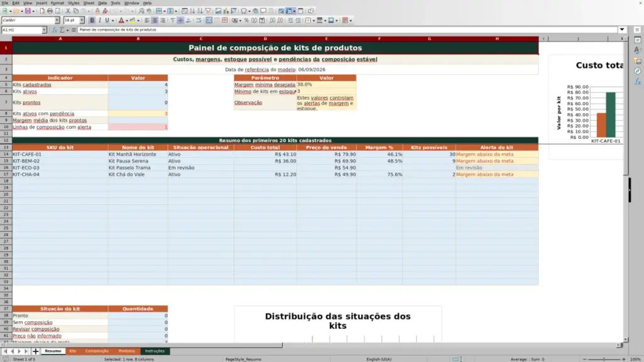Expand the formula bar arrow

coord(622,30)
